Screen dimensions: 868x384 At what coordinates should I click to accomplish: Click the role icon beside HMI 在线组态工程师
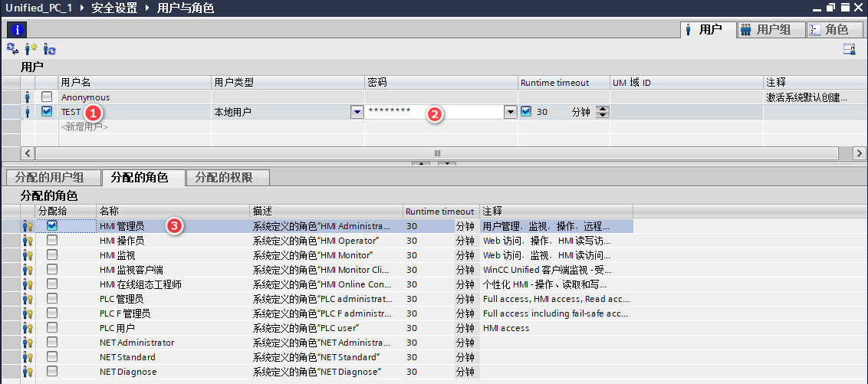point(28,284)
